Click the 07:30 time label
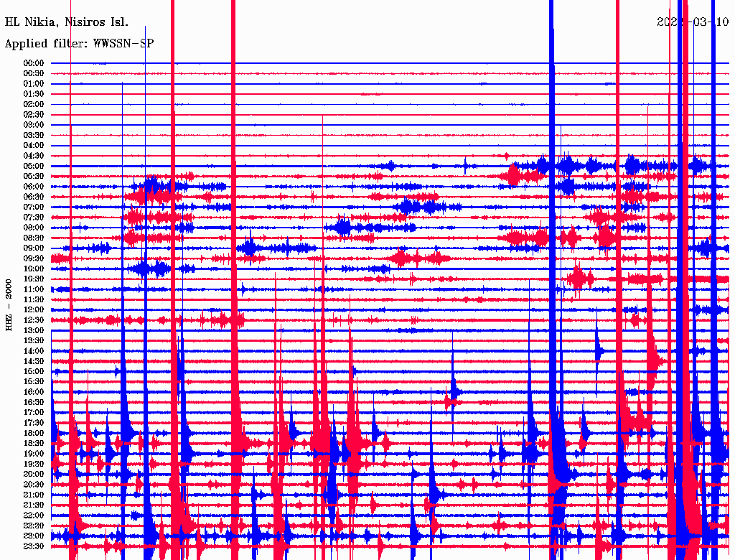 33,217
